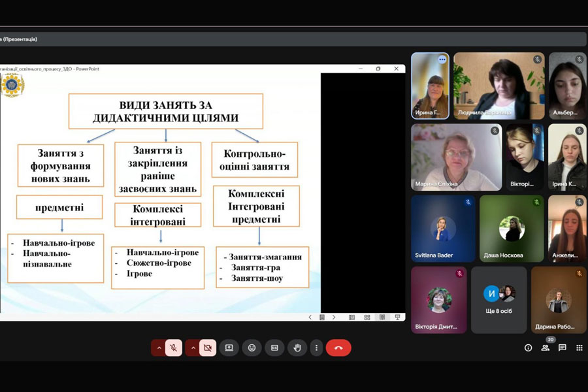Click muted mic indicator on Марина Єпіхіна tile

click(x=495, y=131)
